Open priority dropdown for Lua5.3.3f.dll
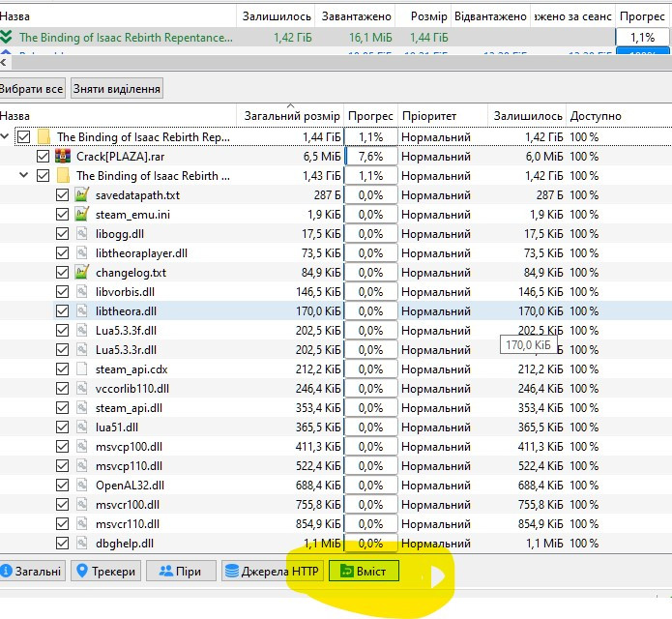Image resolution: width=672 pixels, height=619 pixels. pyautogui.click(x=442, y=331)
